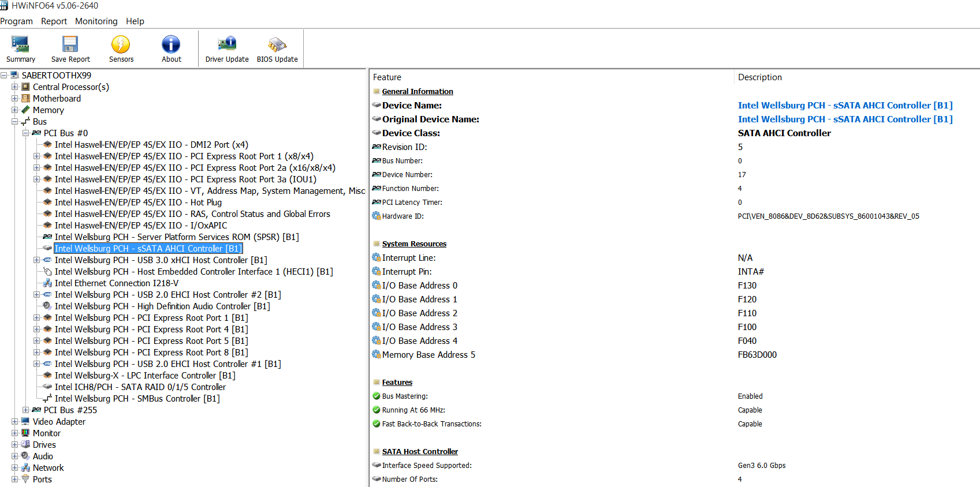
Task: Open the Report menu
Action: [54, 21]
